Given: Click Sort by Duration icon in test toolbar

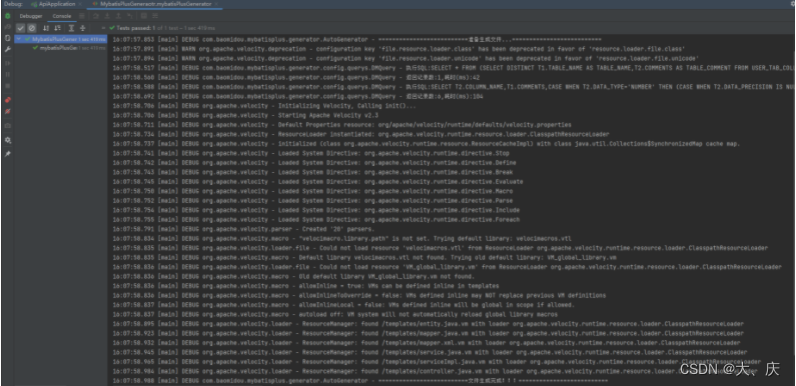Looking at the screenshot, I should pos(57,28).
